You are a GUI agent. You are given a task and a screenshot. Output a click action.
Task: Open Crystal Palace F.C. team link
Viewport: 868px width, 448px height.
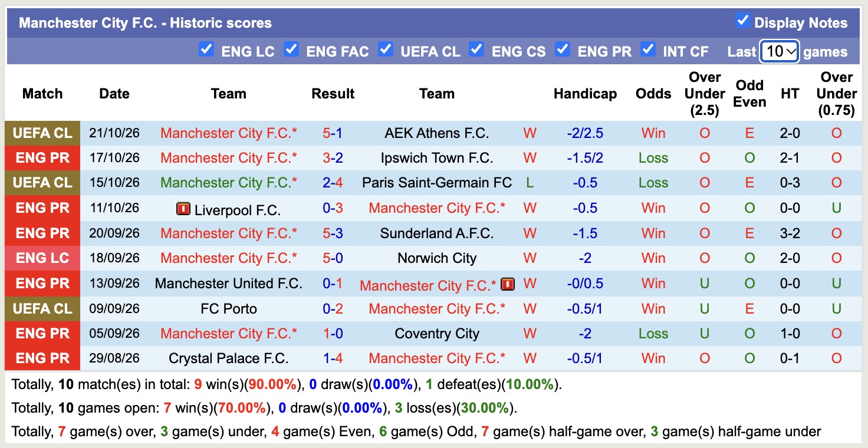[229, 358]
